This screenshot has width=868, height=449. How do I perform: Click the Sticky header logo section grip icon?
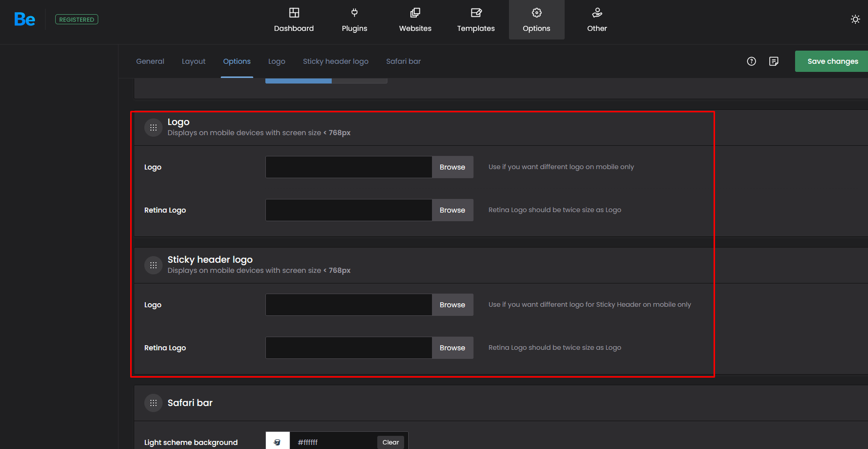153,265
